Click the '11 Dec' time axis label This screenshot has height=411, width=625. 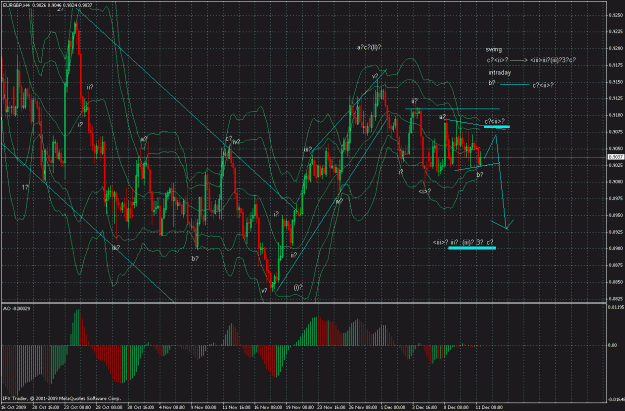(489, 407)
